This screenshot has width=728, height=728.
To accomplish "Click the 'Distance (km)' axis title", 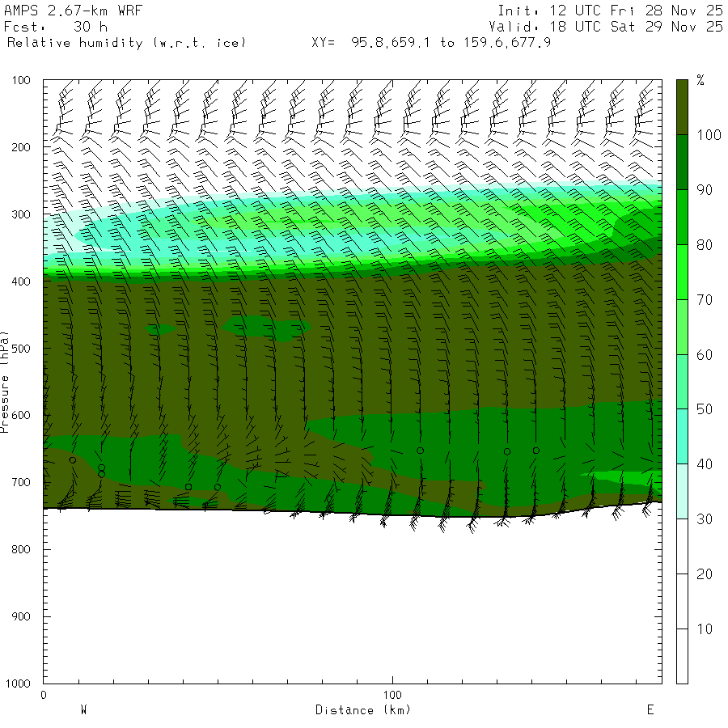I will point(362,710).
